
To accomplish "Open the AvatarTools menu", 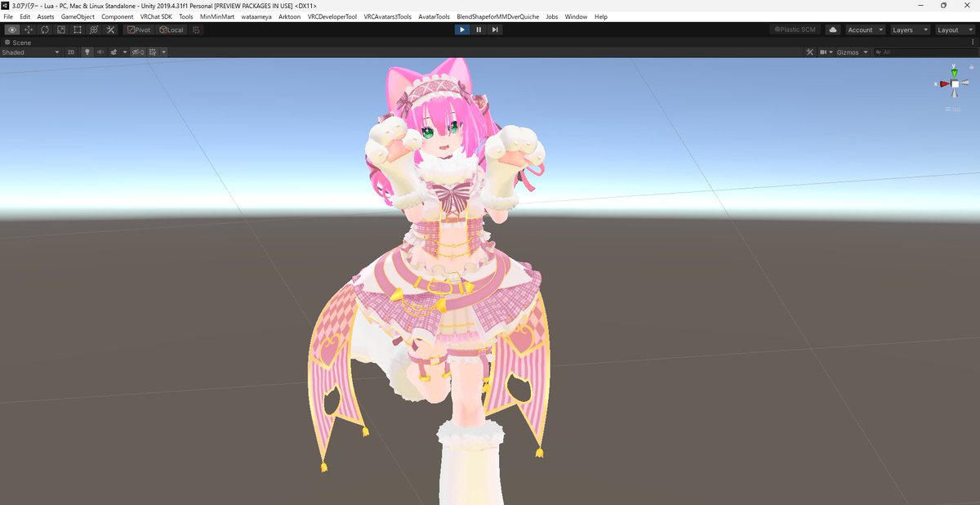I will [434, 16].
